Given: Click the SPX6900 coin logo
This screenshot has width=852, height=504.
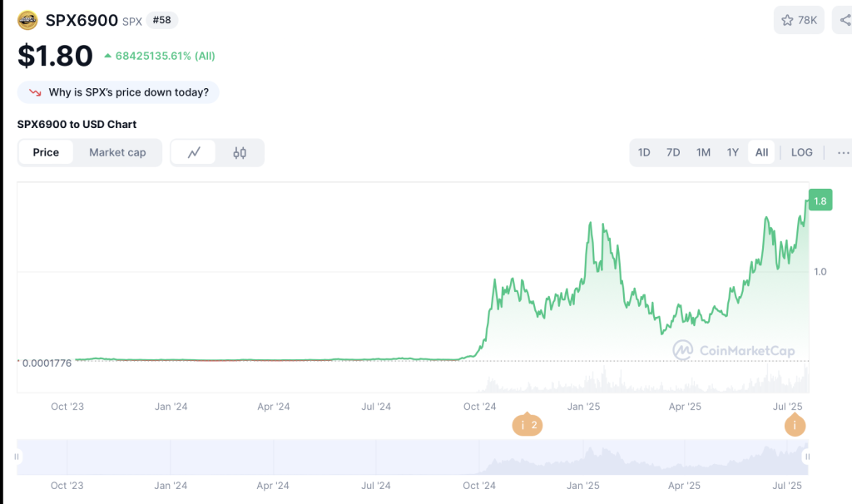Looking at the screenshot, I should [27, 21].
